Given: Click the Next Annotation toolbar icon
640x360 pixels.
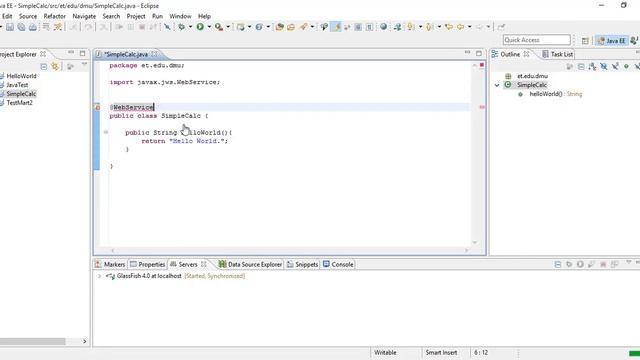Looking at the screenshot, I should tap(411, 27).
